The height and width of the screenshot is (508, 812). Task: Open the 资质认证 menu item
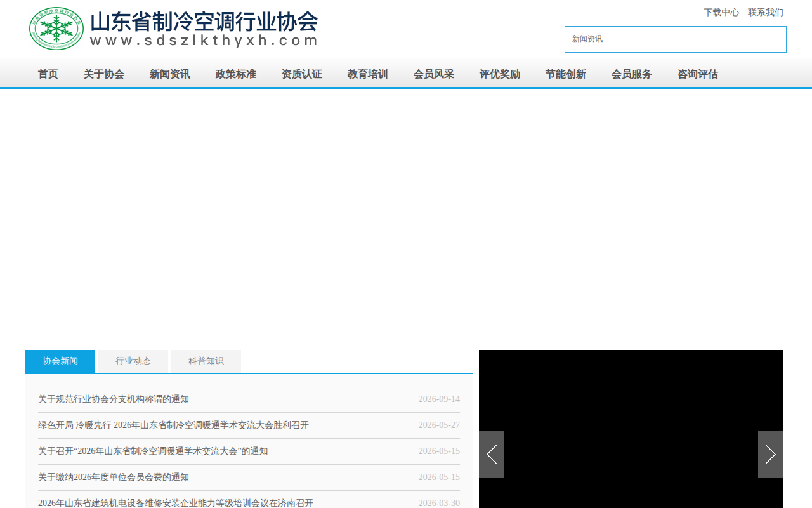coord(302,74)
